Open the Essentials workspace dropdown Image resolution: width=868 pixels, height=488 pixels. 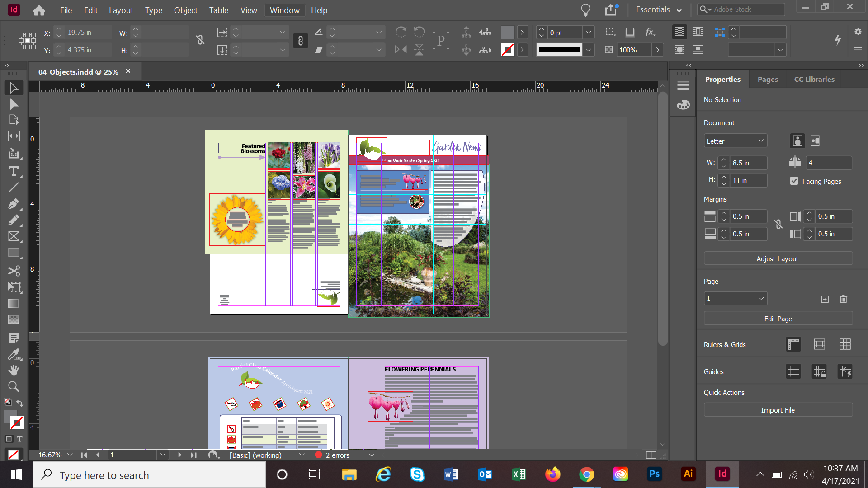coord(659,9)
